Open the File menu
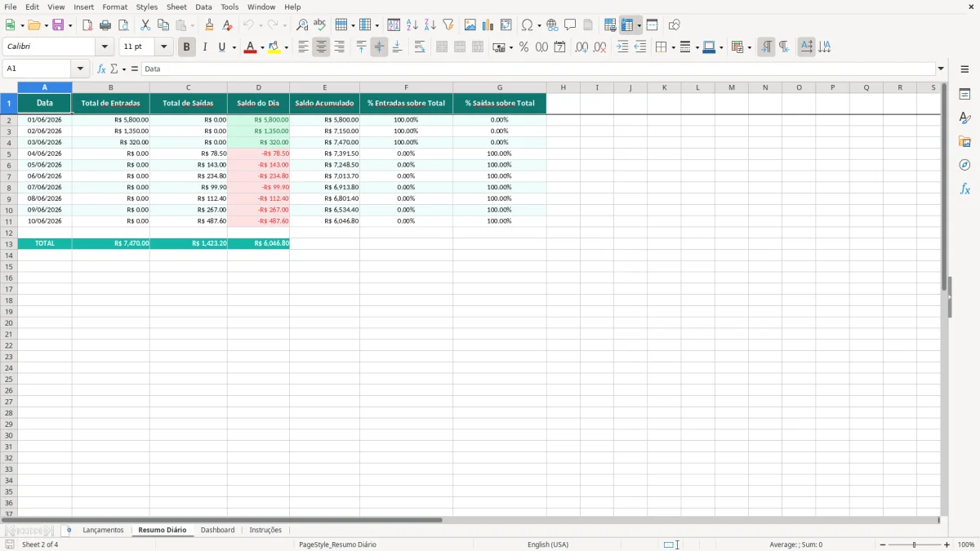The height and width of the screenshot is (551, 980). click(x=11, y=7)
